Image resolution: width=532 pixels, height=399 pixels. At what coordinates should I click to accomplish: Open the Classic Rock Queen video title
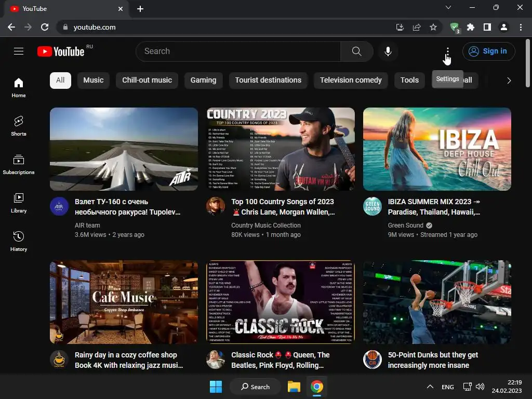tap(280, 360)
